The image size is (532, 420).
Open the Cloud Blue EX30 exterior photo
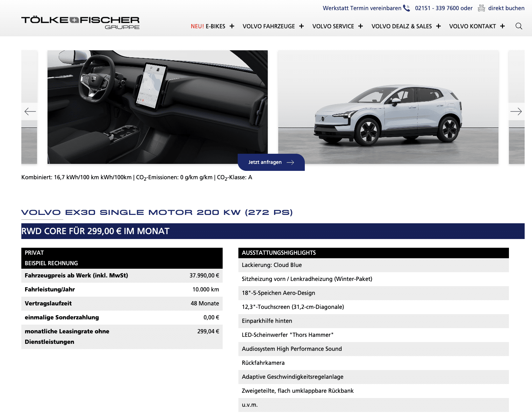[x=388, y=107]
